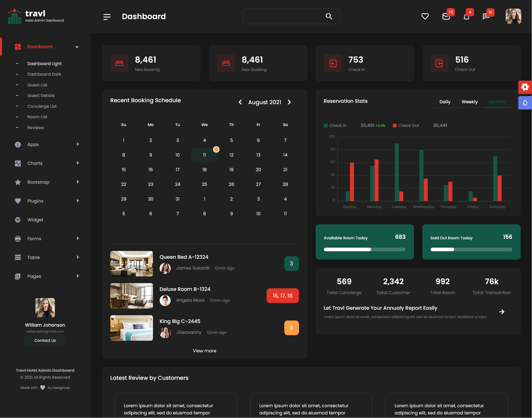
Task: Open notifications bell icon
Action: pyautogui.click(x=466, y=17)
